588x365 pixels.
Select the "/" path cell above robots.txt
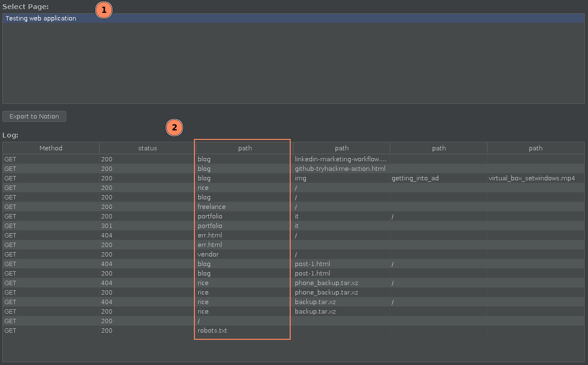(x=199, y=321)
